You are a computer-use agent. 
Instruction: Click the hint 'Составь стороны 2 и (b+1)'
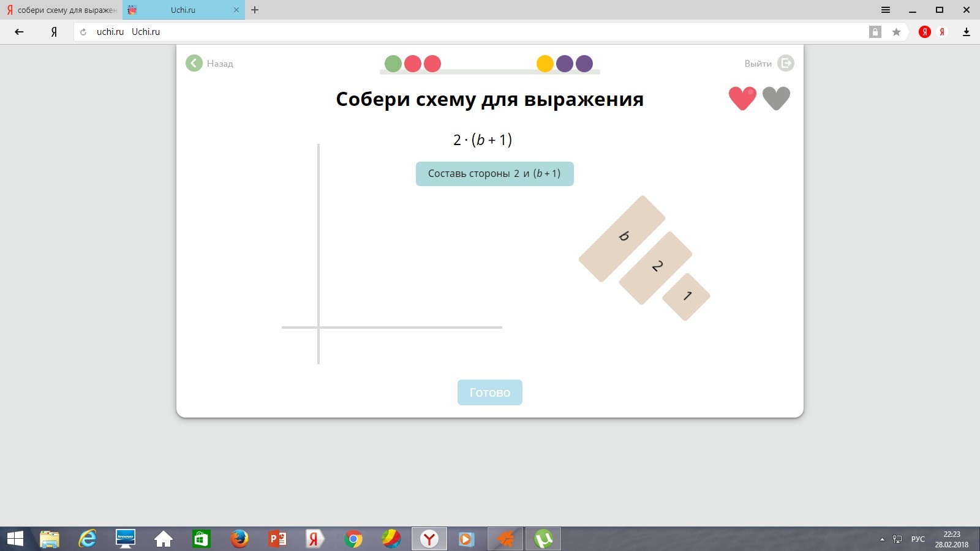point(494,174)
